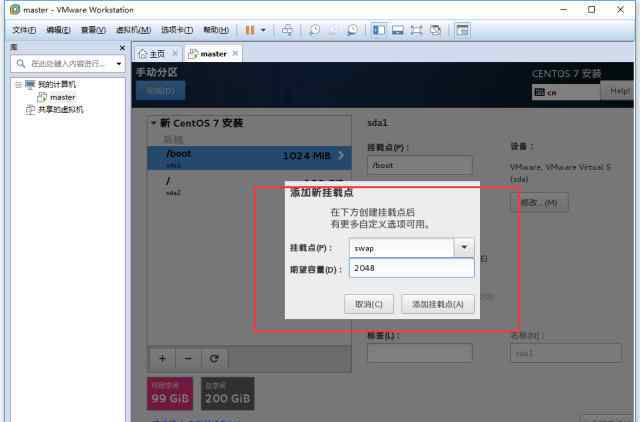Click the revert snapshot icon
The width and height of the screenshot is (640, 422).
(x=333, y=30)
